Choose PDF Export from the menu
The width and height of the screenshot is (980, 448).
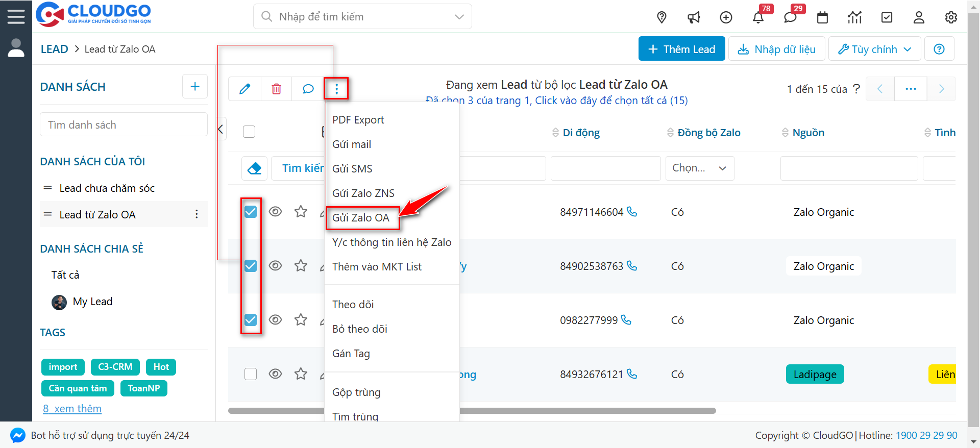(358, 120)
